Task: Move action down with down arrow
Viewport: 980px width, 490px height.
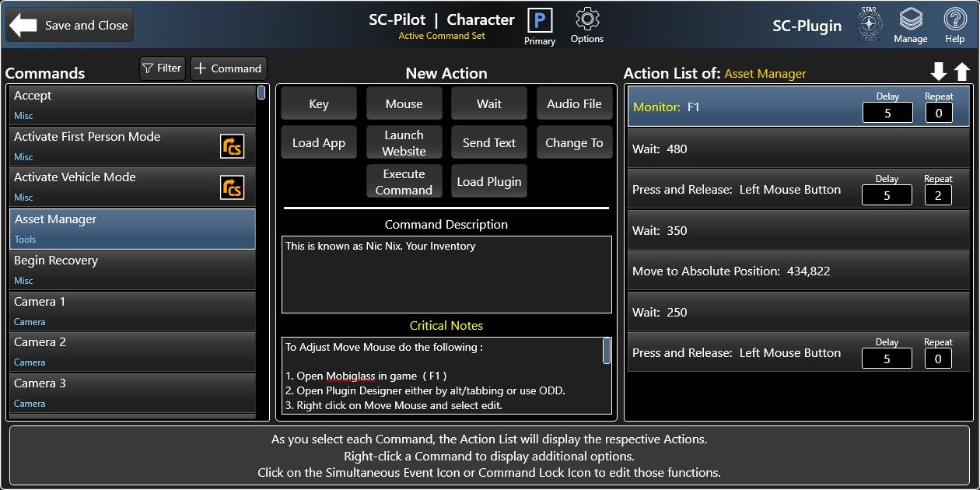Action: pyautogui.click(x=939, y=72)
